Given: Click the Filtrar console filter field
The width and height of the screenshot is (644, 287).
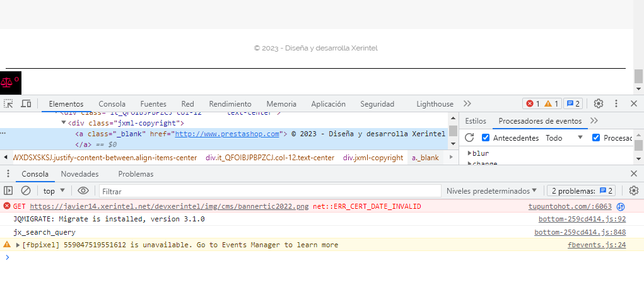Looking at the screenshot, I should click(x=270, y=191).
